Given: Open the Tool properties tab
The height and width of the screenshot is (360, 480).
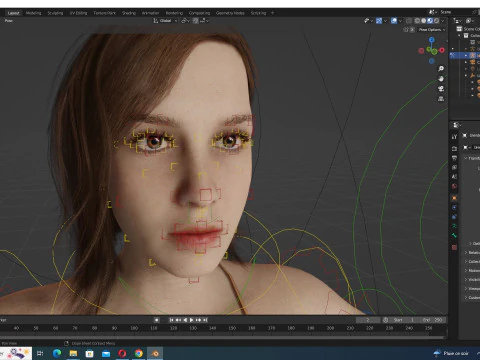Looking at the screenshot, I should point(454,137).
